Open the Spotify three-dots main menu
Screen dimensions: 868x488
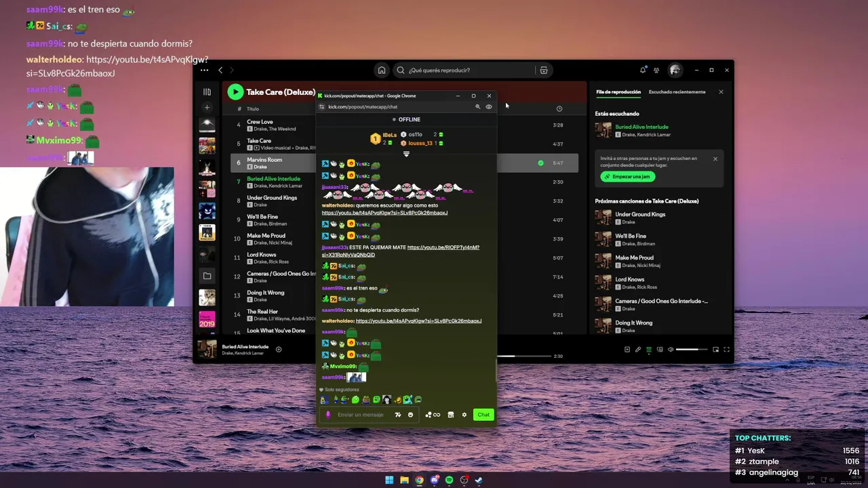[x=204, y=70]
